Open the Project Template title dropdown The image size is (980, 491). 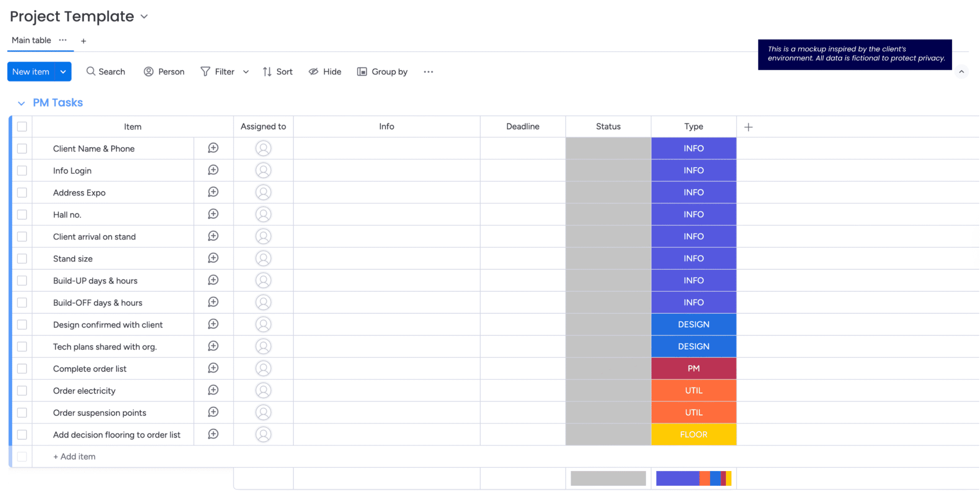(144, 17)
